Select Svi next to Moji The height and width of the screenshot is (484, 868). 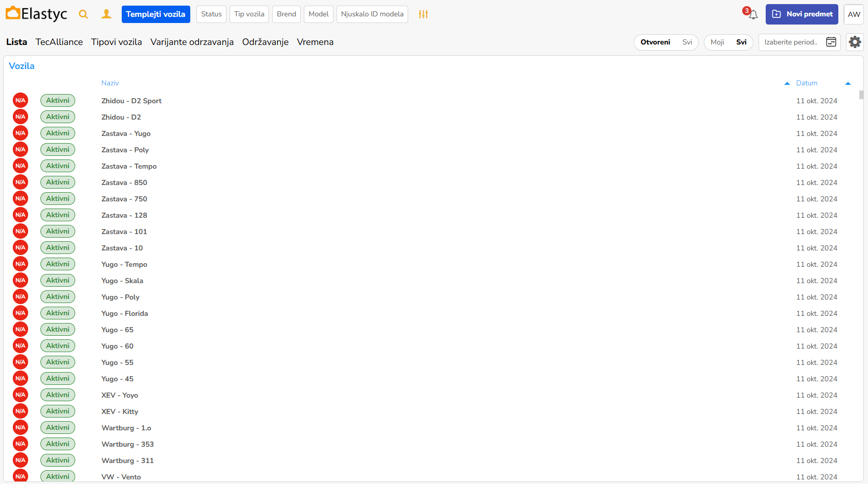[x=741, y=42]
